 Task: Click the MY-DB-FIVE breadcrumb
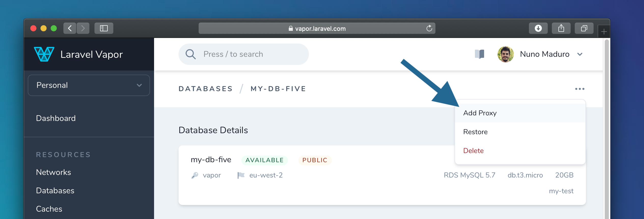click(x=278, y=89)
